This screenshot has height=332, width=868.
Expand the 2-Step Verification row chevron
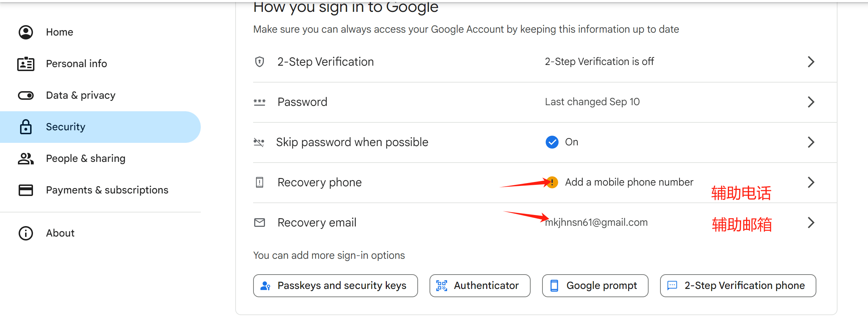click(811, 62)
